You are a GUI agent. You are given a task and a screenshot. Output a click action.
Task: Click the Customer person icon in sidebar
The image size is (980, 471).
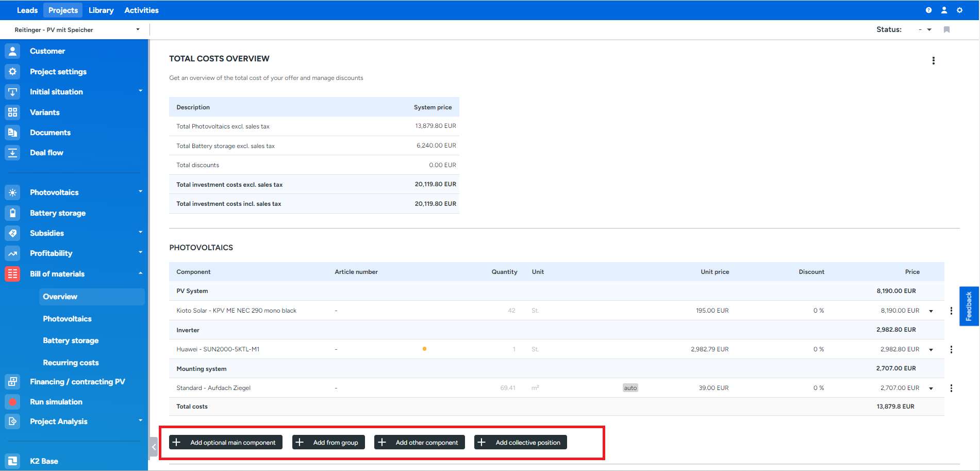[x=12, y=51]
